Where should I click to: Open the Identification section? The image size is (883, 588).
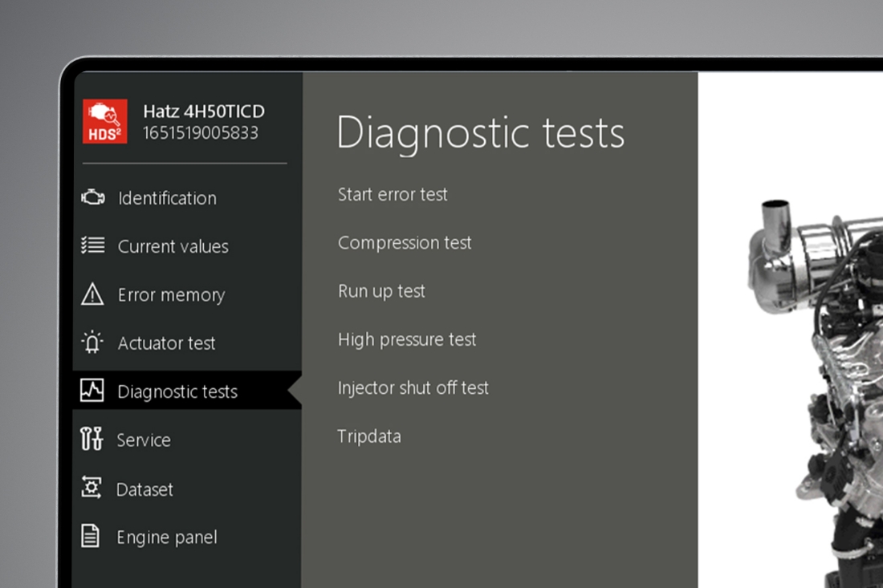pos(168,198)
